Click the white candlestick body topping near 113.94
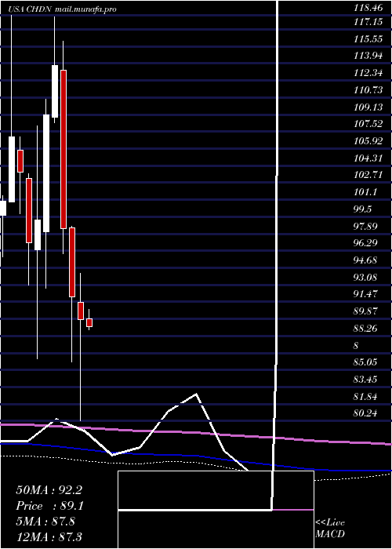 [55, 91]
